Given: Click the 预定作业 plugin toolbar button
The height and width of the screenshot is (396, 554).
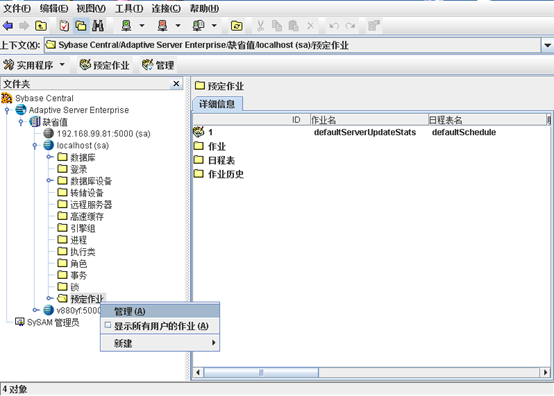Looking at the screenshot, I should [105, 65].
